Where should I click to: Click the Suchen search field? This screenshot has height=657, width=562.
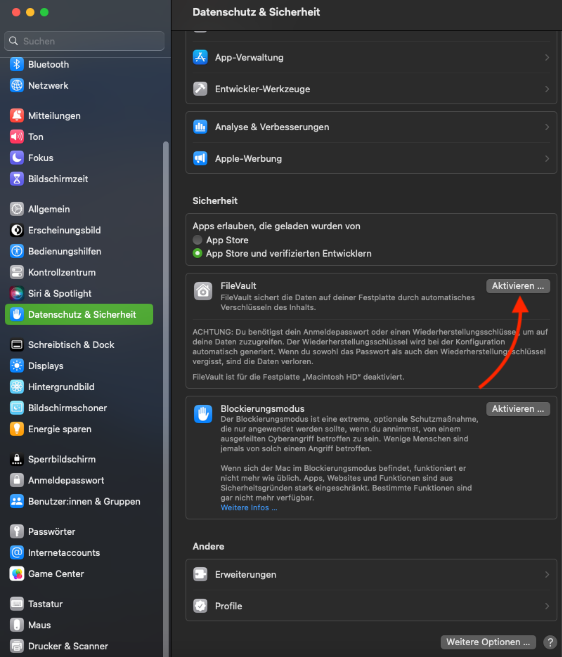coord(84,41)
